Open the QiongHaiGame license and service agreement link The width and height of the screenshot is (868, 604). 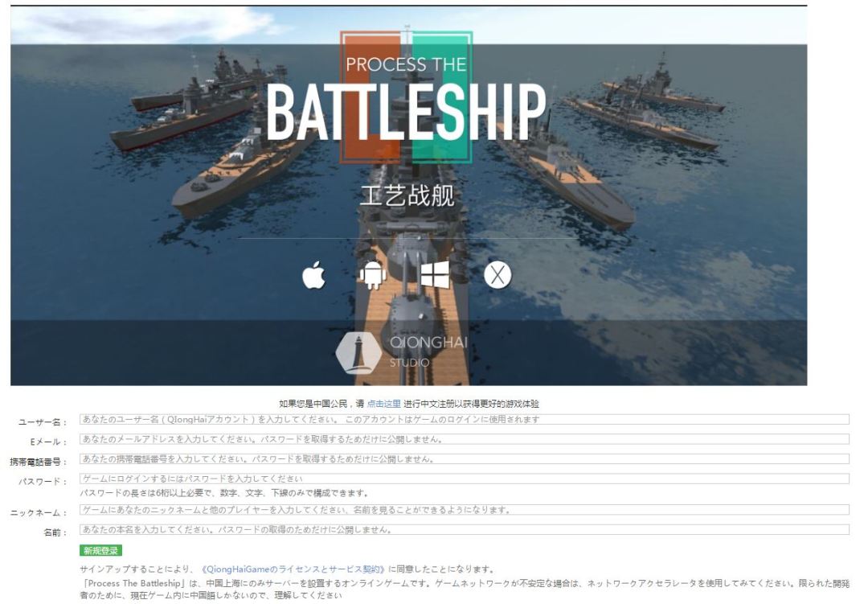click(x=293, y=569)
